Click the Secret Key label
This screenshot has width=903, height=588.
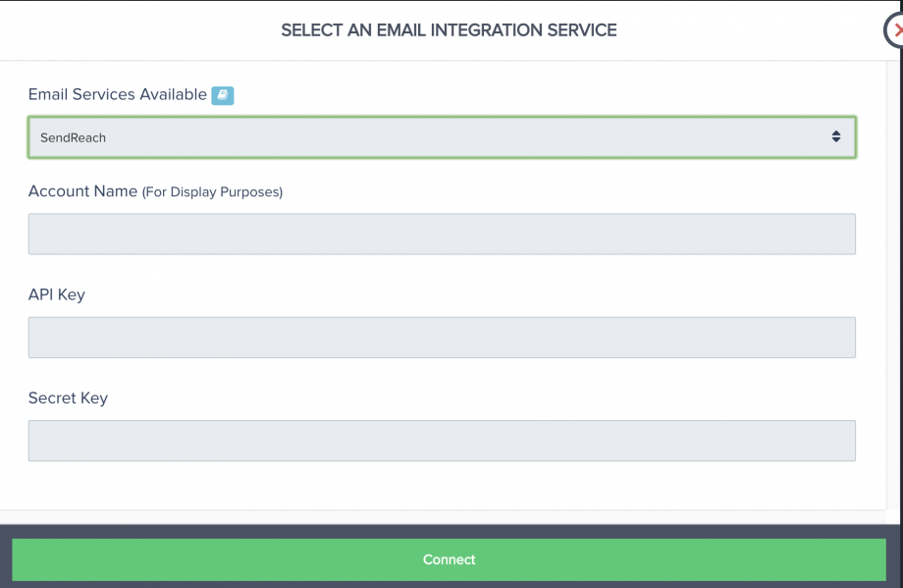(x=68, y=399)
